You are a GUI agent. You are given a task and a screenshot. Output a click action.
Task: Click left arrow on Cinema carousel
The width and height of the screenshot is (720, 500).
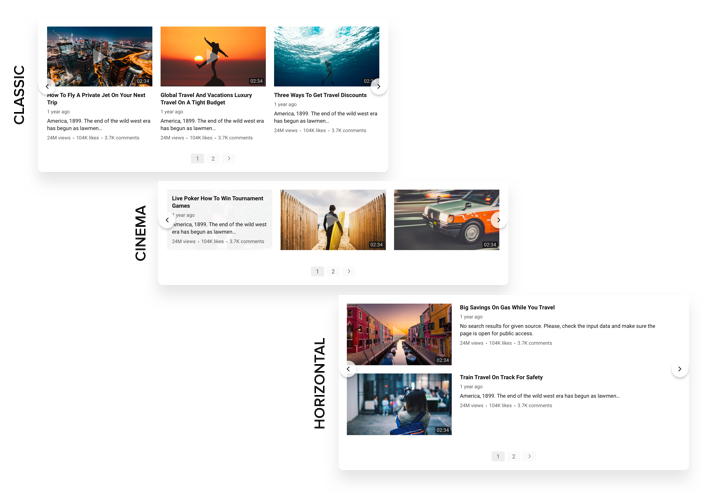167,220
